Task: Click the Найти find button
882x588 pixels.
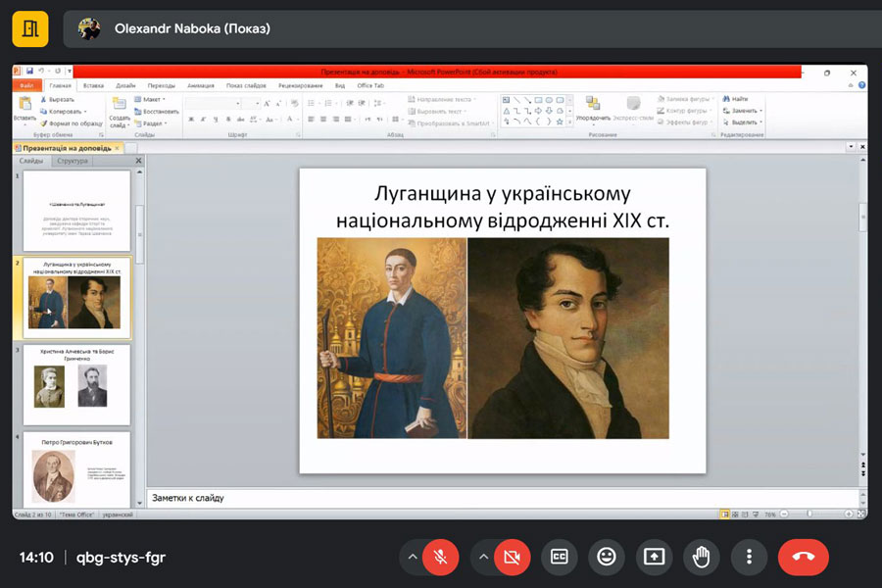Action: tap(735, 99)
